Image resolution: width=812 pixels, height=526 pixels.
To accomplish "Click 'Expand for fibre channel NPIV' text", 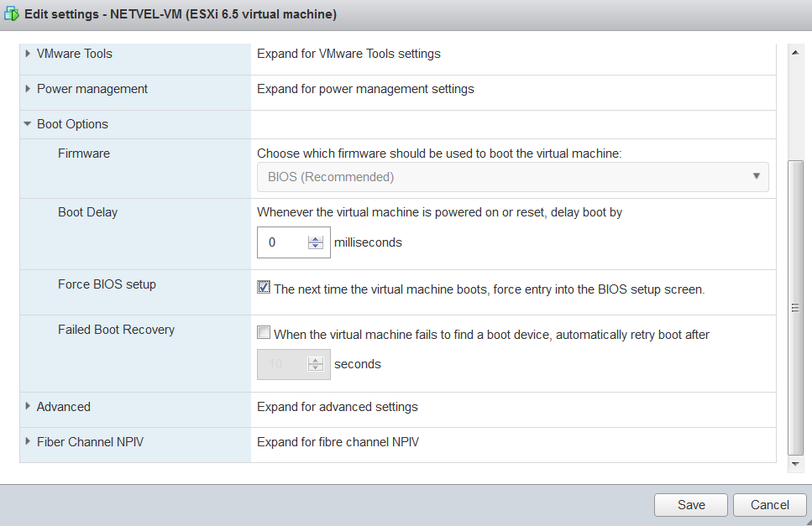I will (x=338, y=442).
